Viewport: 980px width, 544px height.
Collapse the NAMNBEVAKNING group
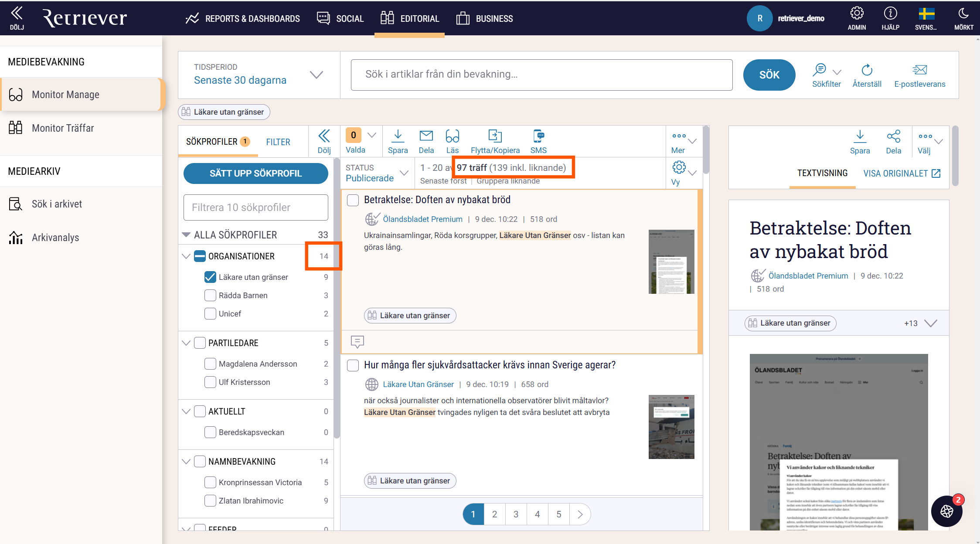(x=186, y=462)
